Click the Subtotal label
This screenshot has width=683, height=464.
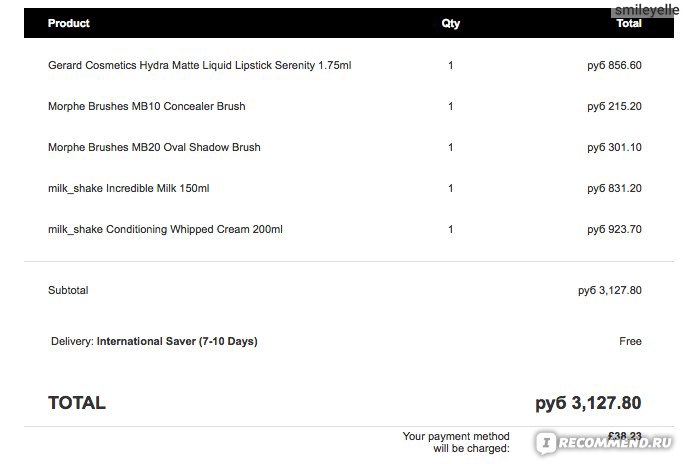pos(68,290)
